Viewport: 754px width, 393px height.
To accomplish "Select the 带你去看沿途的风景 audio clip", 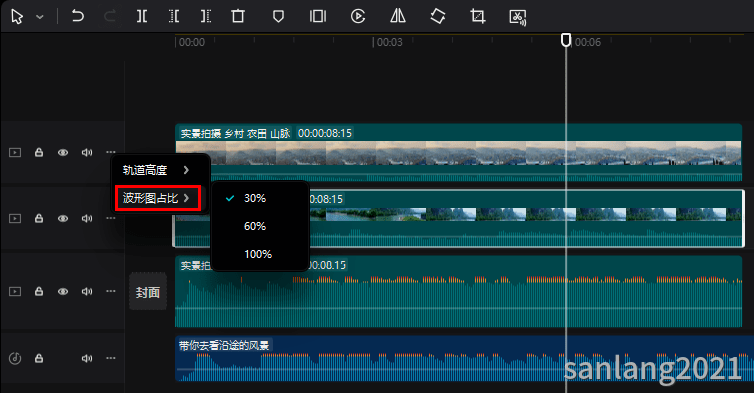I will pyautogui.click(x=459, y=358).
